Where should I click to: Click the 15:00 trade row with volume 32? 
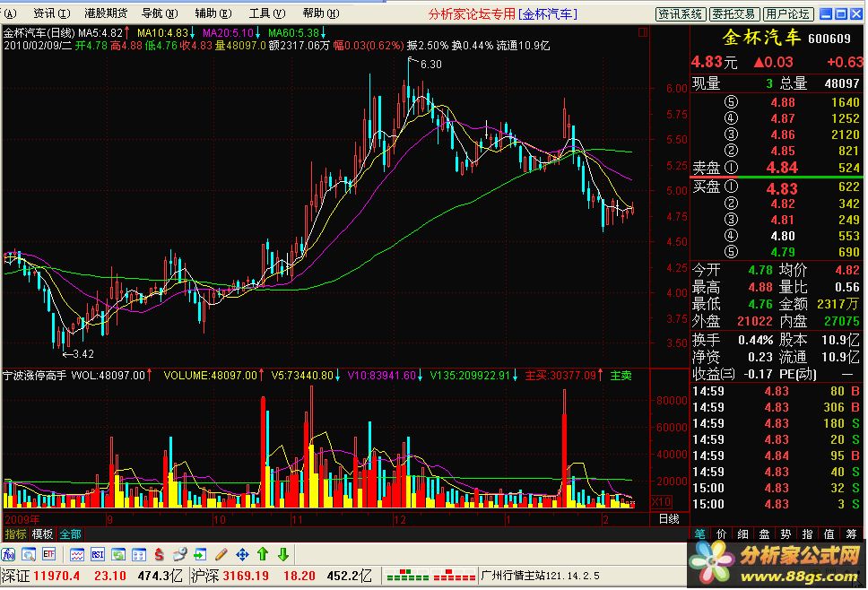[777, 488]
